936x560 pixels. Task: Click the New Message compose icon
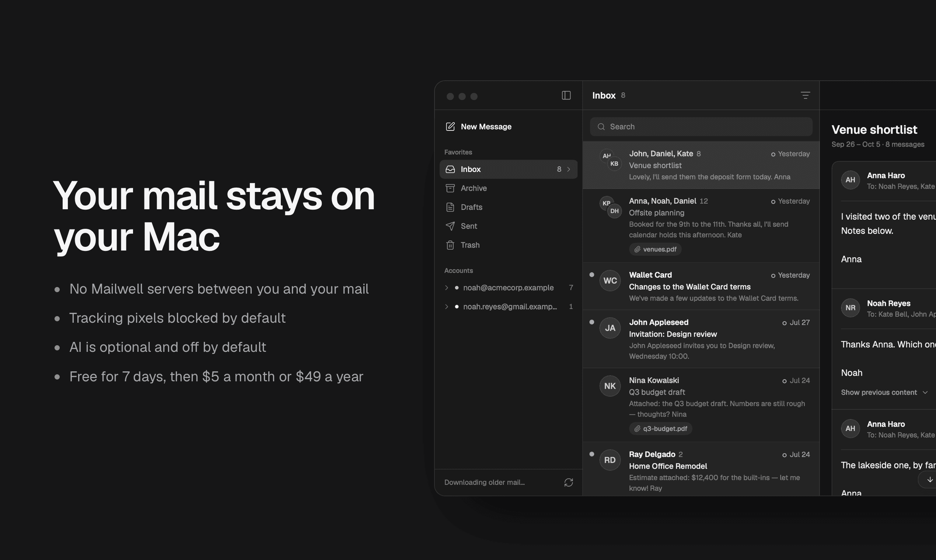coord(450,126)
